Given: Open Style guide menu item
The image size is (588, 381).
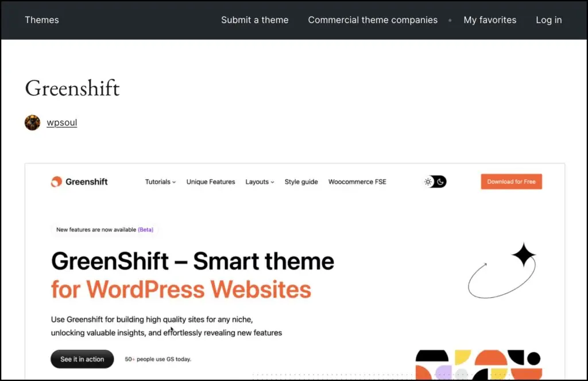Looking at the screenshot, I should (x=301, y=182).
